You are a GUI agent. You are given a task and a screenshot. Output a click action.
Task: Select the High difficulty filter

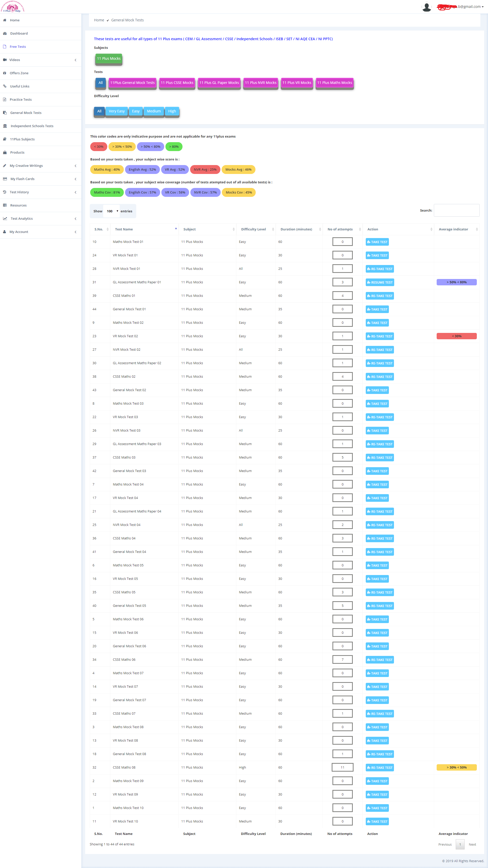coord(172,111)
